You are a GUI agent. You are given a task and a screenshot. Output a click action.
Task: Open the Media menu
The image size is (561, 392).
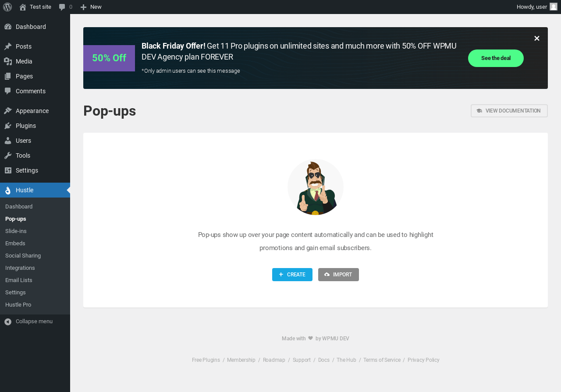(x=35, y=61)
